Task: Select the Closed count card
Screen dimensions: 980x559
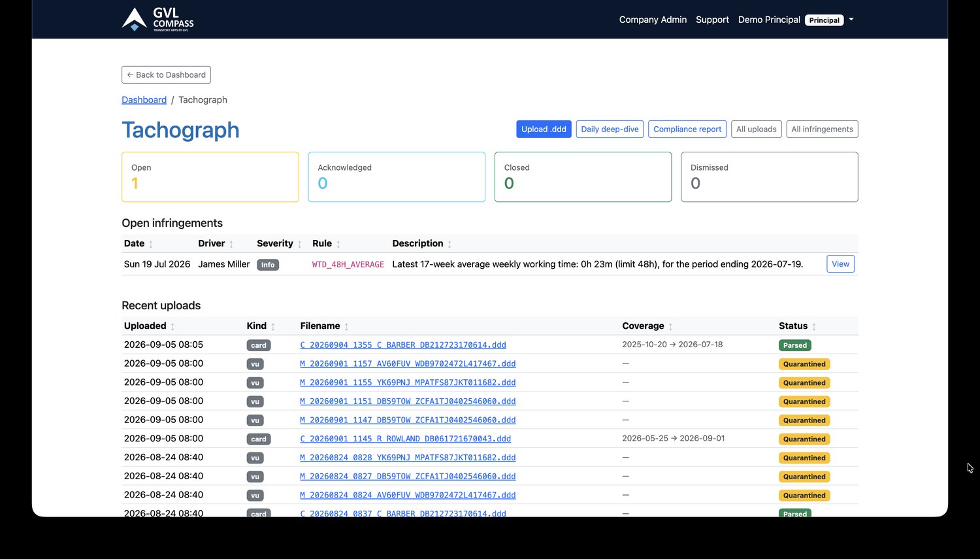Action: coord(583,177)
